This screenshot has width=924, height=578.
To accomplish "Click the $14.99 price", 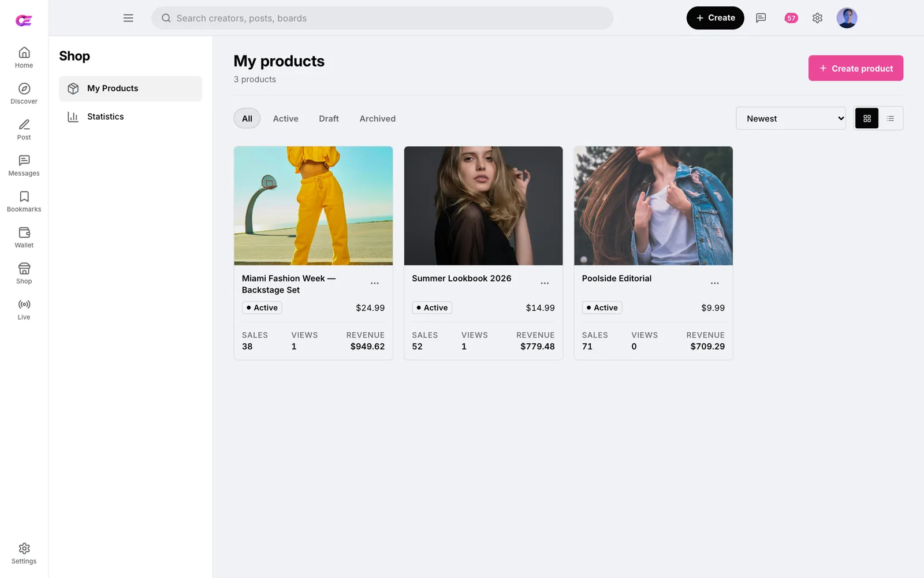I will pos(540,308).
